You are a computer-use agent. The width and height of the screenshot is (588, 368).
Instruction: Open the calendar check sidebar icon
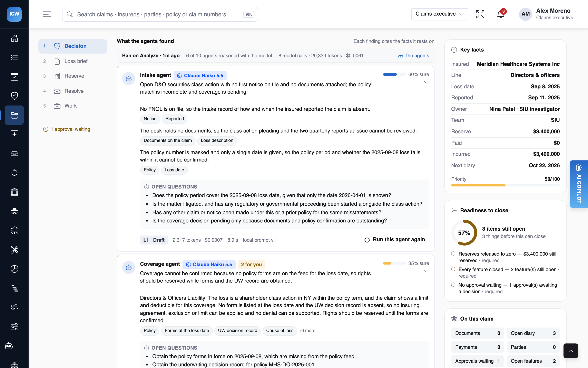[14, 77]
